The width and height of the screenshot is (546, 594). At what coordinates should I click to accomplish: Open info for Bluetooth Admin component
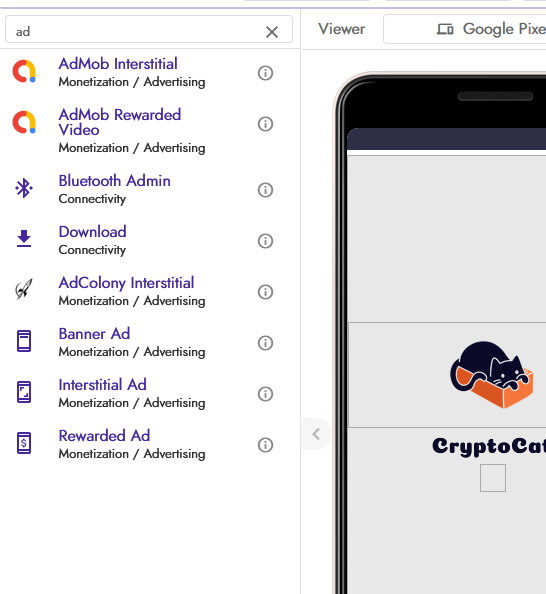click(x=265, y=190)
